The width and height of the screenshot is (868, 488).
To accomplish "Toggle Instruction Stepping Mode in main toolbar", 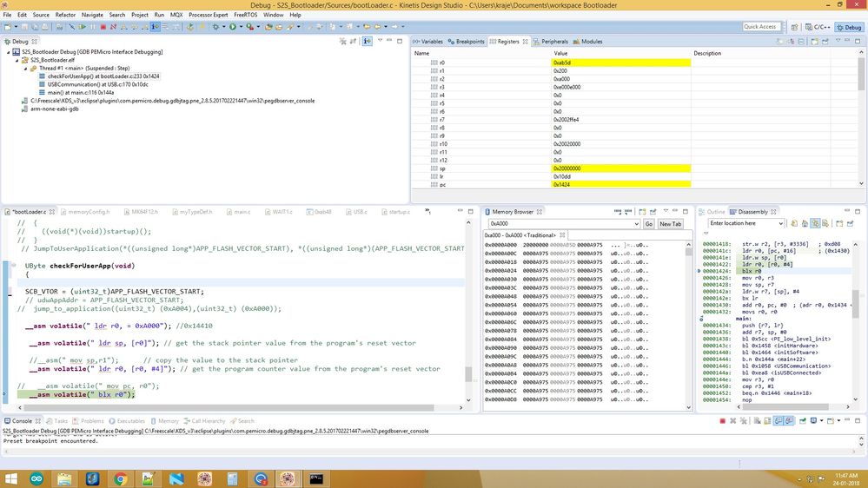I will [x=155, y=27].
